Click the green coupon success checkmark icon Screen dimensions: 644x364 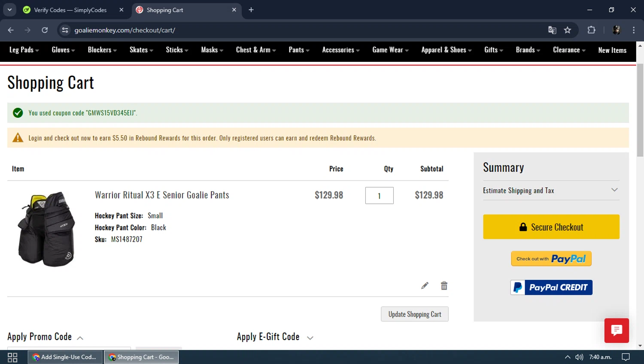(x=18, y=113)
